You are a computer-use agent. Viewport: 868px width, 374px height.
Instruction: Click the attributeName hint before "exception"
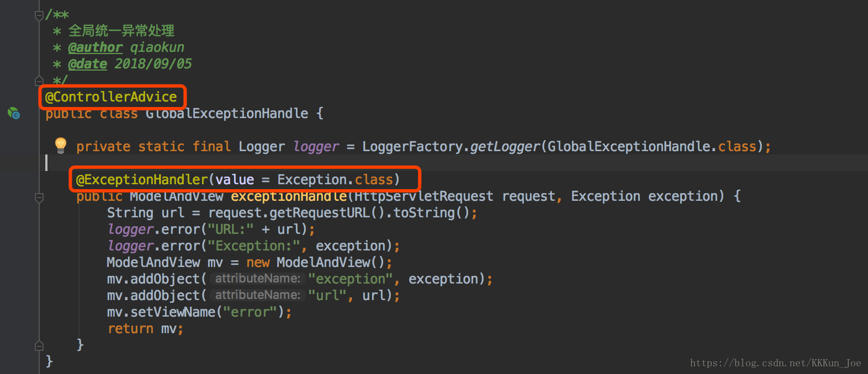click(x=257, y=279)
